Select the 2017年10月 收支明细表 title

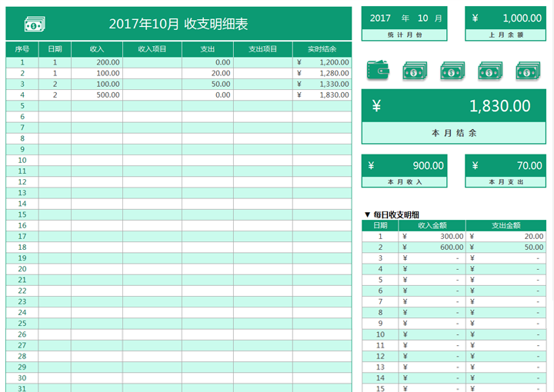[179, 24]
